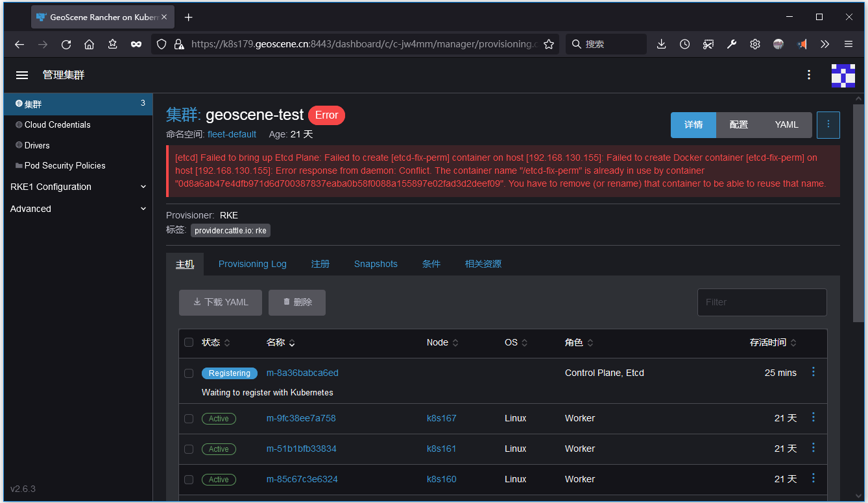The height and width of the screenshot is (503, 868).
Task: Switch to the Snapshots tab
Action: coord(376,264)
